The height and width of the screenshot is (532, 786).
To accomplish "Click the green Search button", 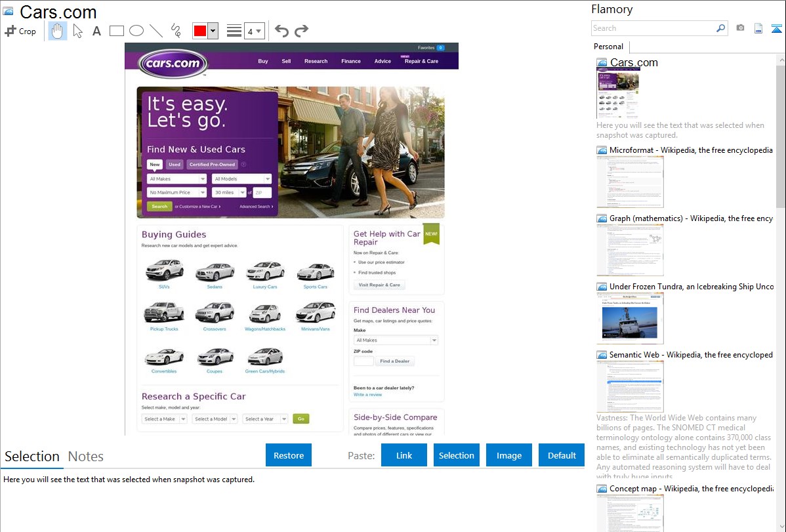I will point(159,207).
